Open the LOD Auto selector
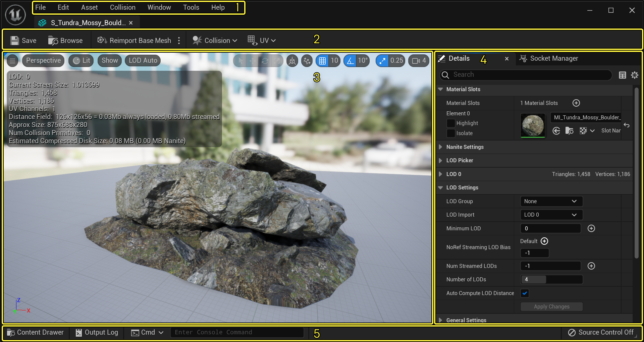Viewport: 644px width, 342px height. click(x=143, y=61)
